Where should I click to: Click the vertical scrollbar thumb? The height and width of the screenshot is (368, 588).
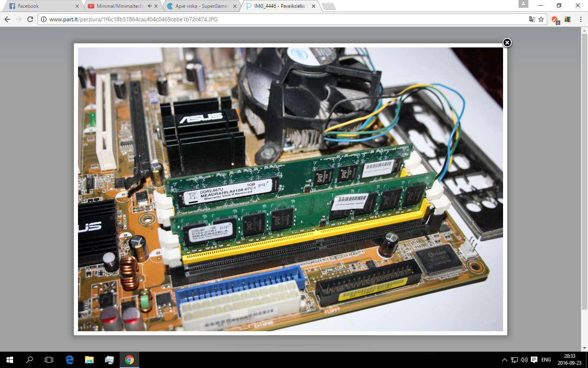pos(584,172)
